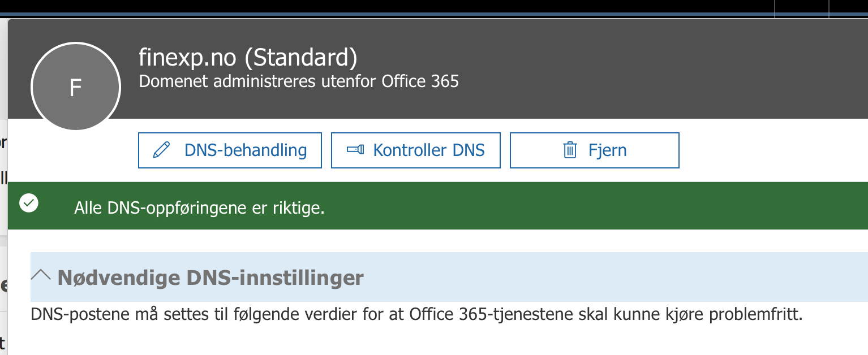868x355 pixels.
Task: Collapse section using the upward chevron arrow
Action: (41, 275)
